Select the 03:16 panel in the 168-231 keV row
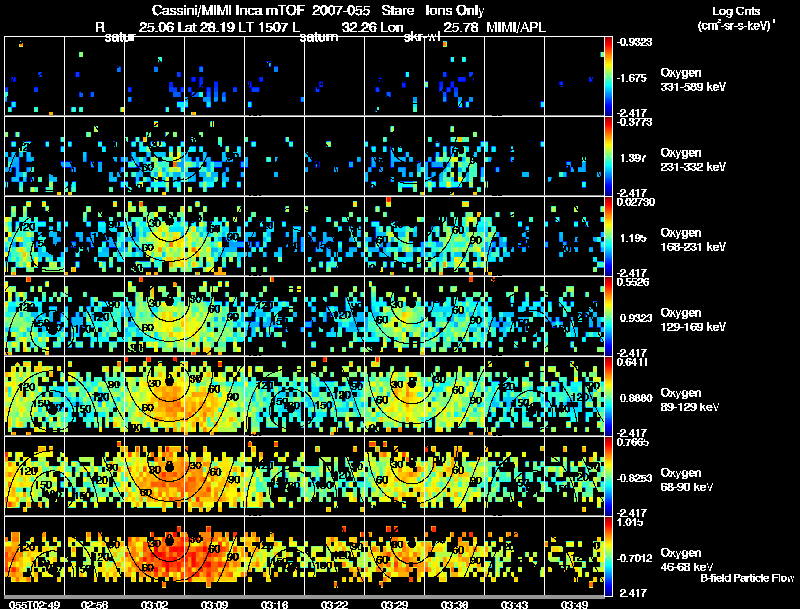800x609 pixels. tap(274, 236)
